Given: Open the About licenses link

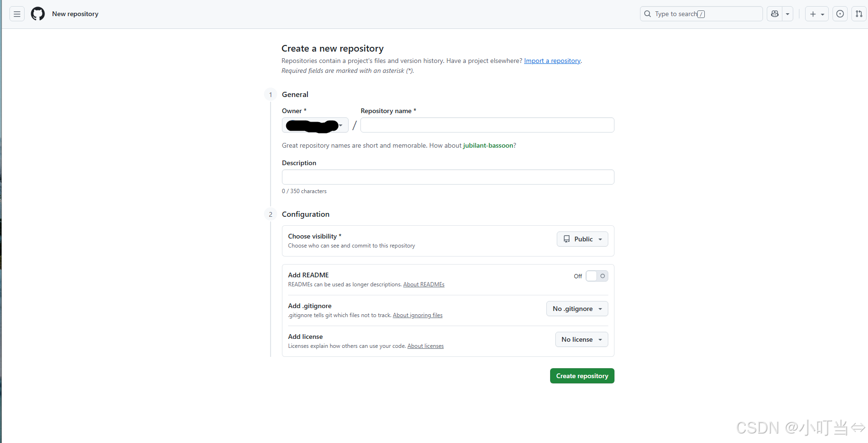Looking at the screenshot, I should (426, 346).
